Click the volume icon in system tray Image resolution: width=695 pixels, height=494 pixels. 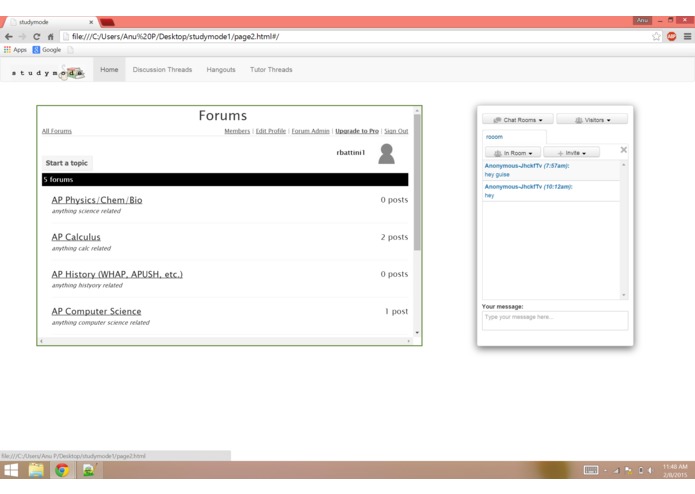click(651, 470)
